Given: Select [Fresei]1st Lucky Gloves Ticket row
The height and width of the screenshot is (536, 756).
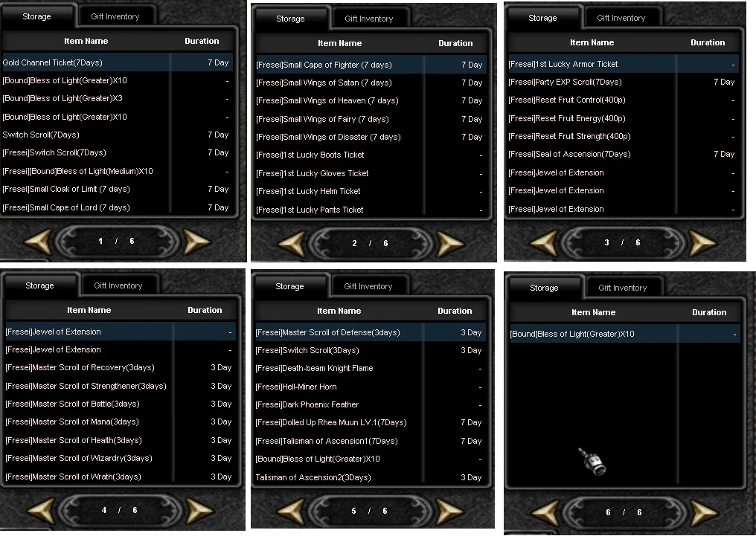Looking at the screenshot, I should pyautogui.click(x=371, y=173).
